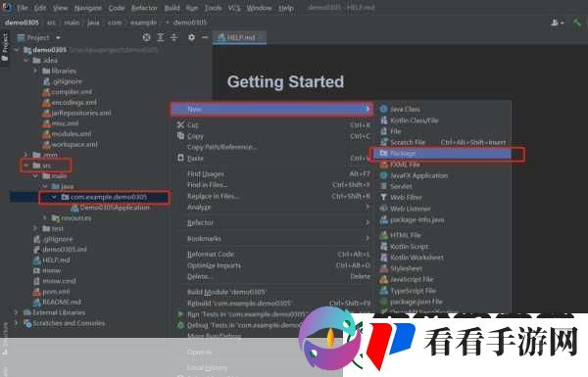Expand the External Libraries node
This screenshot has height=377, width=588.
(x=16, y=312)
